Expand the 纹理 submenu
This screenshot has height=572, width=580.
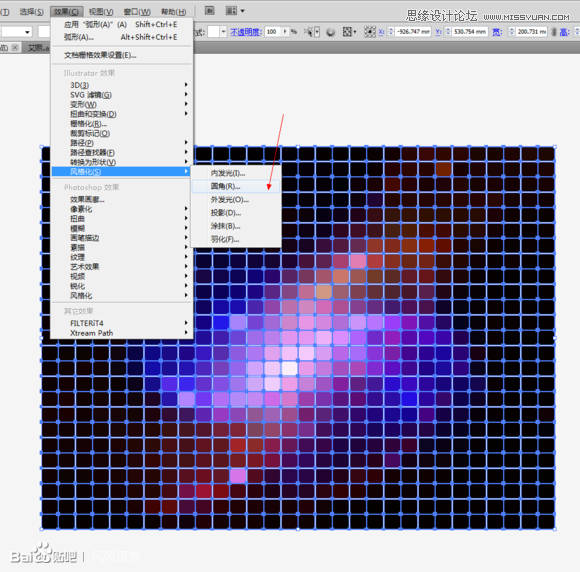(122, 257)
